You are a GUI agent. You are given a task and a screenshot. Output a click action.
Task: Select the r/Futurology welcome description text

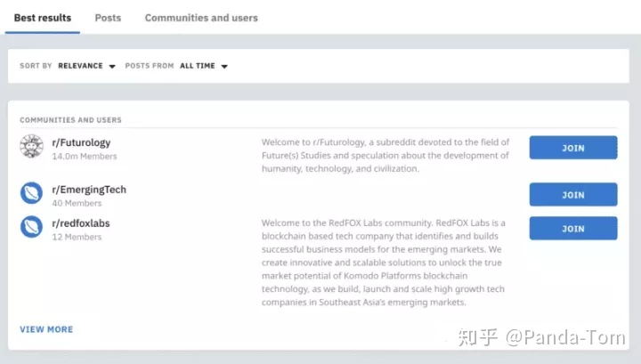click(x=385, y=155)
